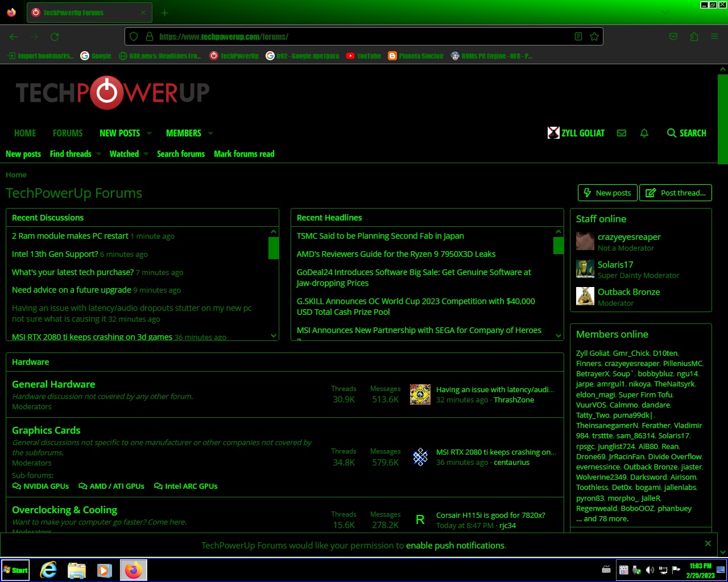Image resolution: width=728 pixels, height=582 pixels.
Task: Click the TechPowerUp logo
Action: (113, 93)
